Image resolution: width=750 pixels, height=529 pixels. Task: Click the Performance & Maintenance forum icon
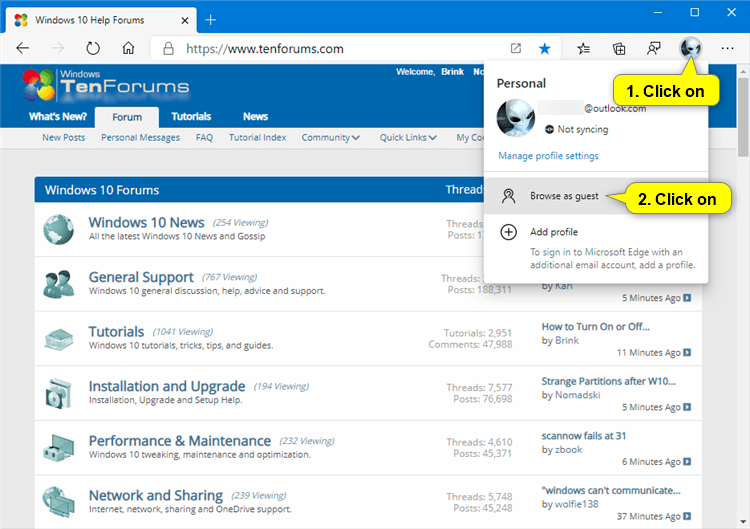point(58,448)
